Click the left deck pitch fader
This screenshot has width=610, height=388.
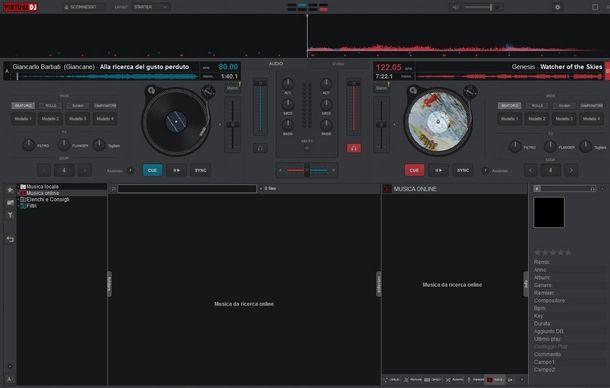[233, 125]
